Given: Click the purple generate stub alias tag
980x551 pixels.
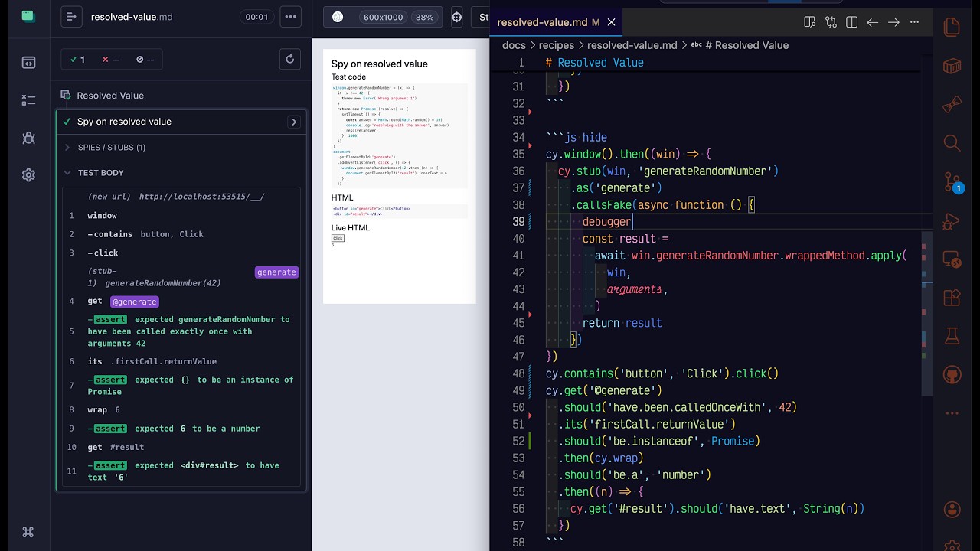Looking at the screenshot, I should pos(276,272).
